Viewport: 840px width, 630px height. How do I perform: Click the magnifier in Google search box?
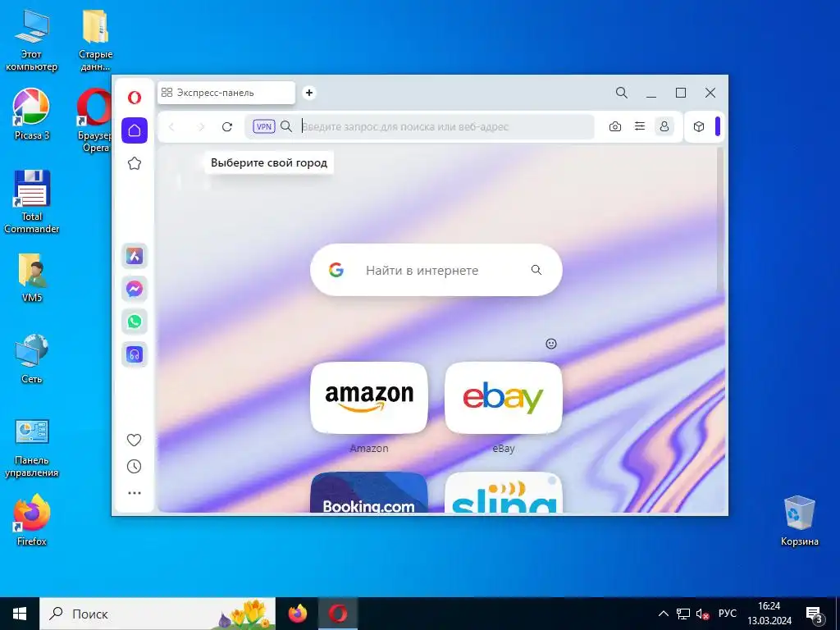pyautogui.click(x=536, y=270)
